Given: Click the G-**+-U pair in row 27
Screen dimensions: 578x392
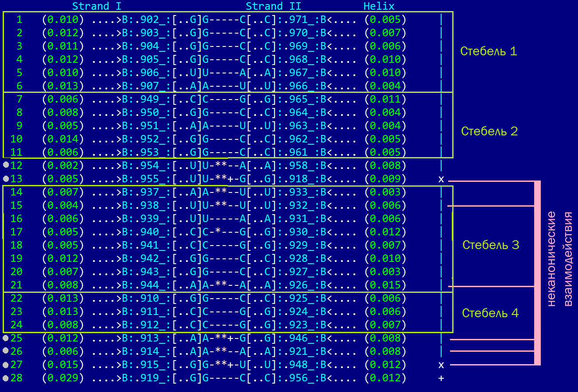Looking at the screenshot, I should (224, 365).
